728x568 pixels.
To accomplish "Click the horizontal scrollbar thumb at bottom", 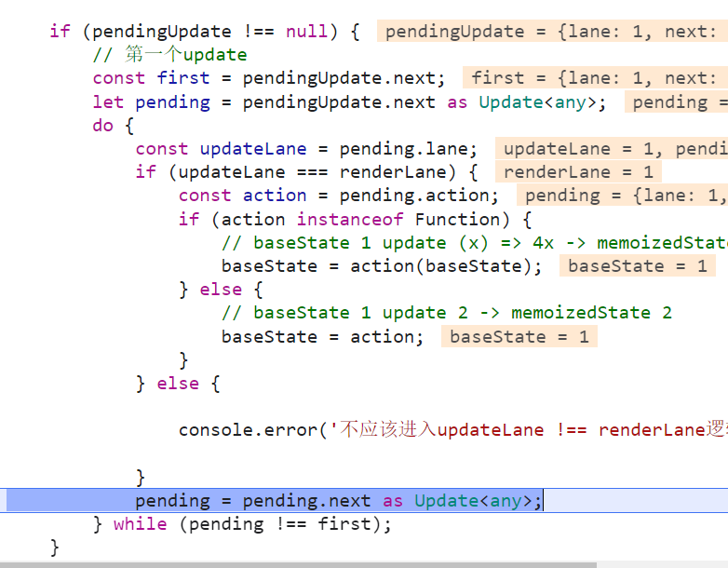I will (x=298, y=564).
